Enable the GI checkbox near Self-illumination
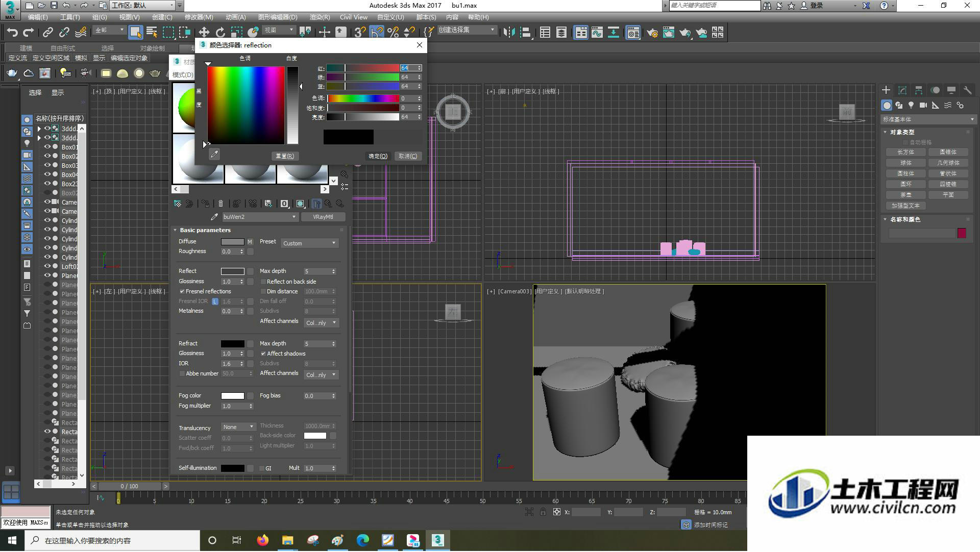 click(x=262, y=468)
